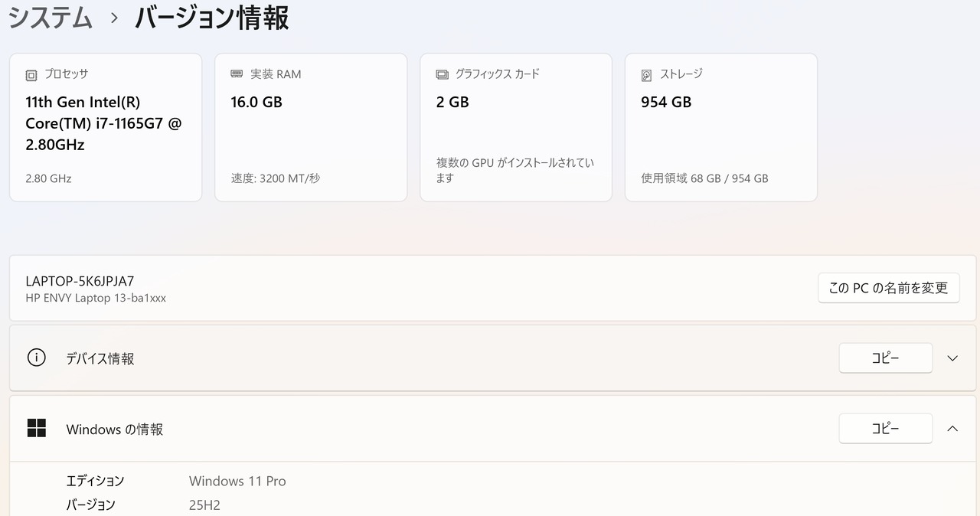Open the デバイス情報 row
The image size is (980, 516).
[493, 358]
